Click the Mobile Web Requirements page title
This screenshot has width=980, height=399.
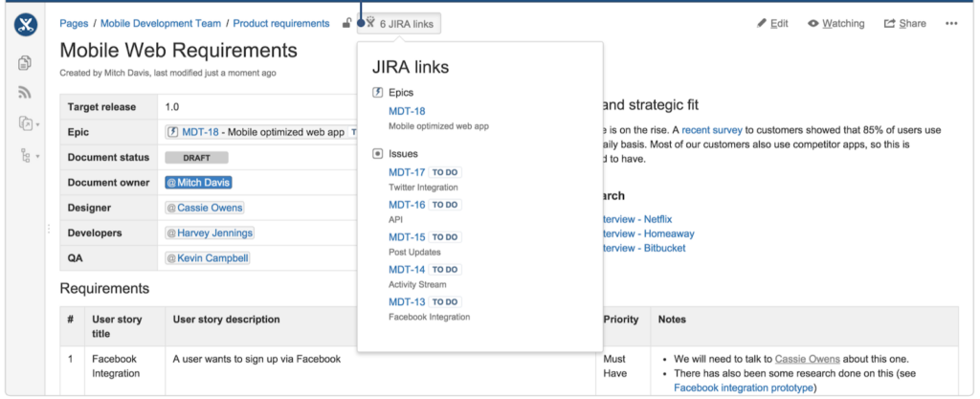pyautogui.click(x=179, y=51)
